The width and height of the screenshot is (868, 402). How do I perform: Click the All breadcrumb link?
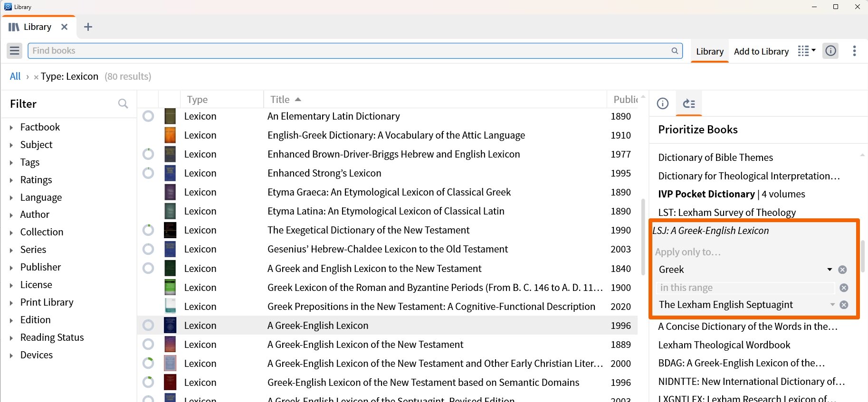click(15, 76)
